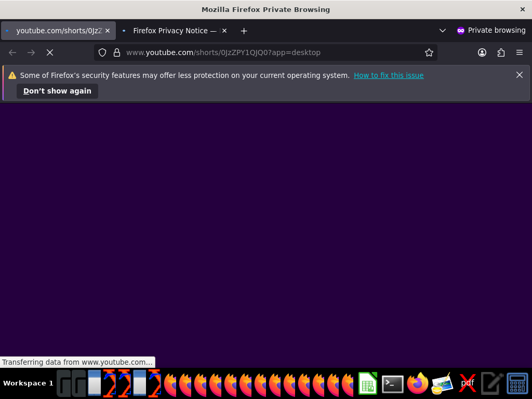Stop loading the YouTube page

pyautogui.click(x=50, y=52)
